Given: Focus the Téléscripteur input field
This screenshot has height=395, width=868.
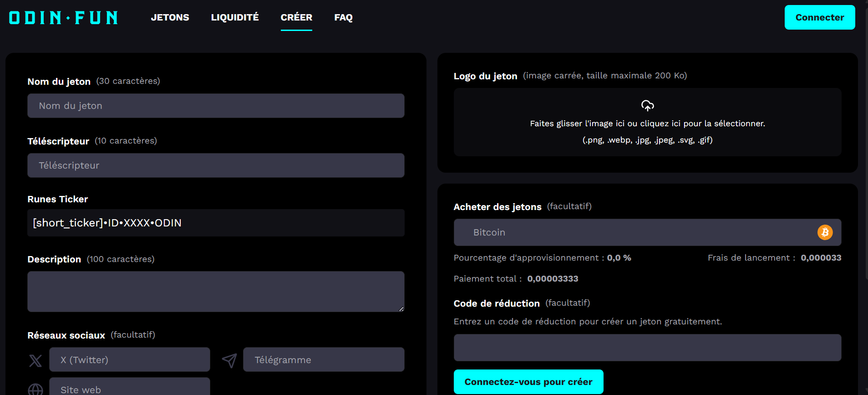Looking at the screenshot, I should point(216,165).
